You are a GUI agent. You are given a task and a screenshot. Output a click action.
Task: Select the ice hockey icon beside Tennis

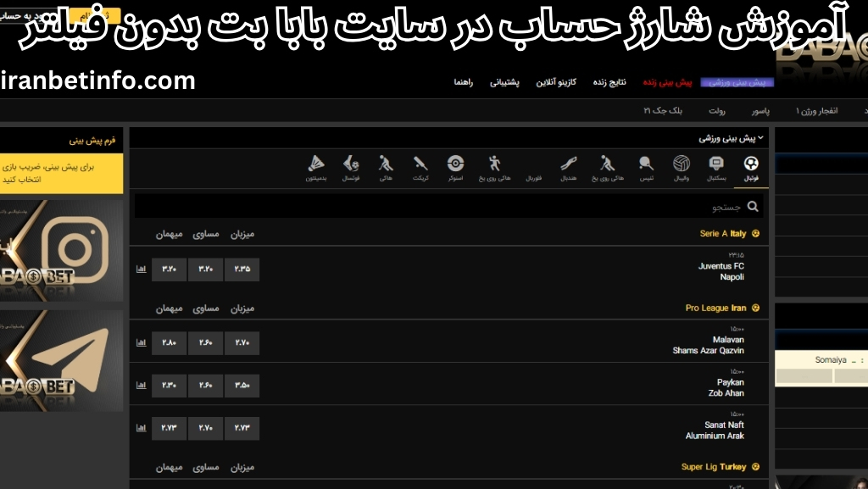pos(607,168)
